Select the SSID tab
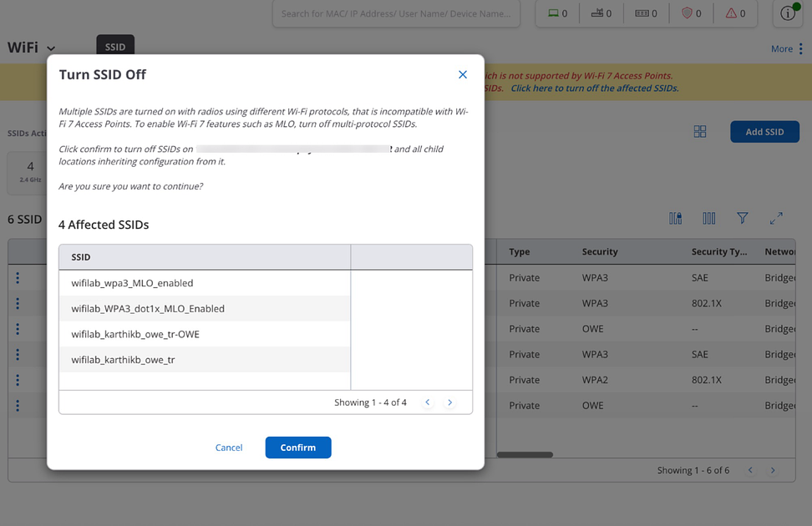This screenshot has height=526, width=812. tap(114, 47)
